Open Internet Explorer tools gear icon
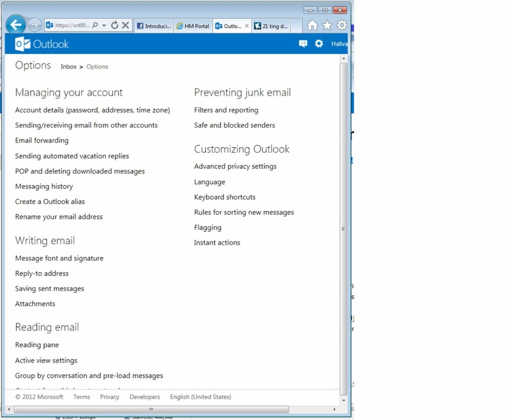509x420 pixels. coord(342,25)
